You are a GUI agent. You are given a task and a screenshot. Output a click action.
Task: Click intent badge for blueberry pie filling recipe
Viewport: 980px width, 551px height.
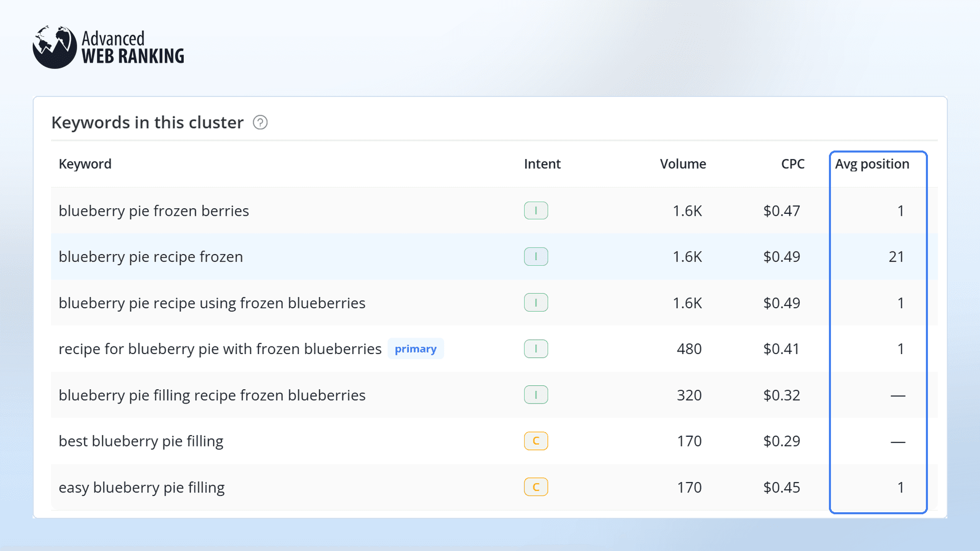536,395
